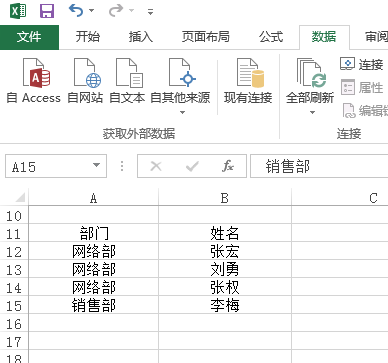Select the cell containing 张宏

pos(225,251)
